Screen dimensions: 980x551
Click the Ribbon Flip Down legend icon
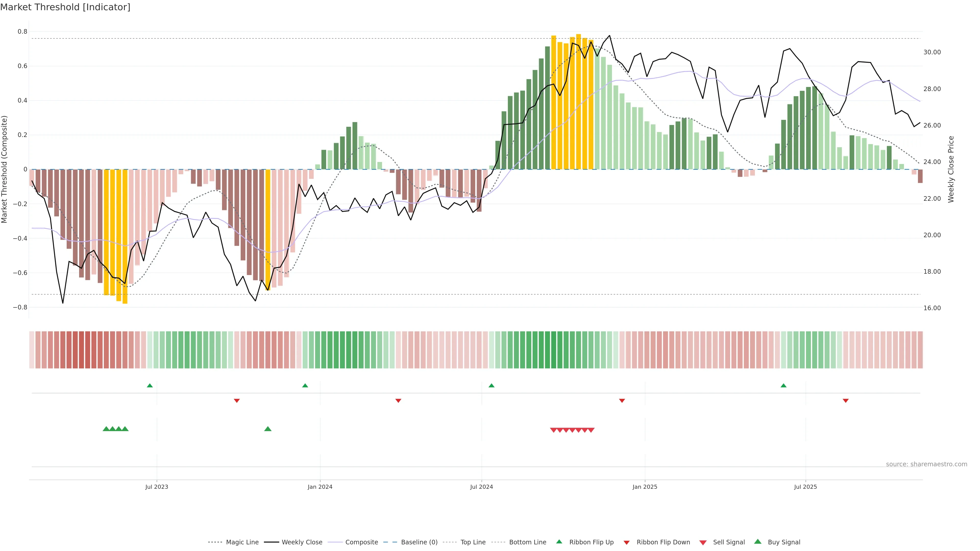click(x=627, y=542)
